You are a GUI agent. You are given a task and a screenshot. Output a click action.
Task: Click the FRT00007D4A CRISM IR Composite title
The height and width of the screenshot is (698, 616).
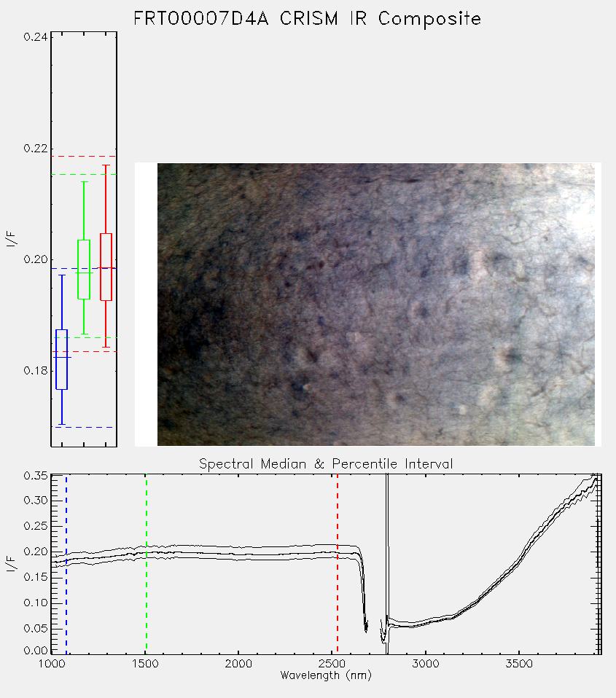(x=308, y=19)
